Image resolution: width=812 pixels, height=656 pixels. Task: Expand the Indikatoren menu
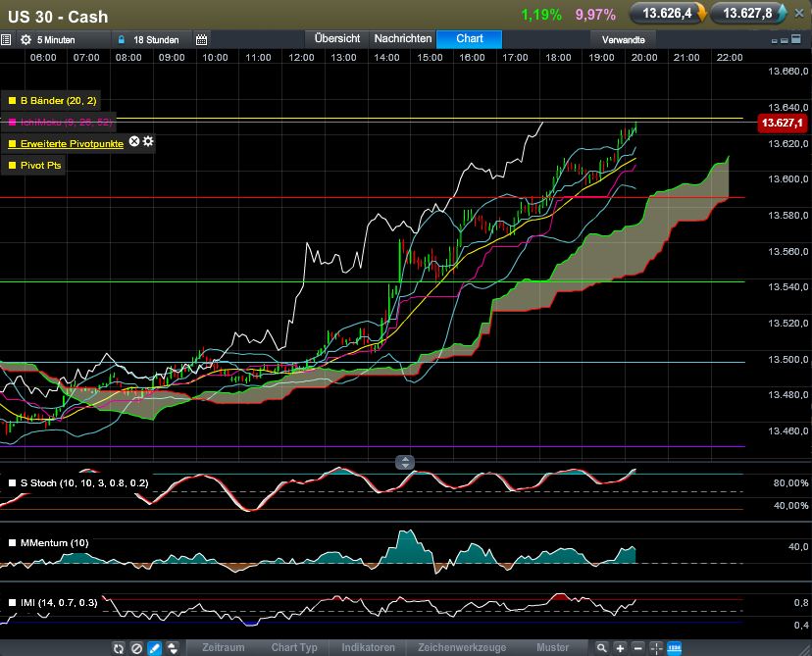(x=368, y=648)
